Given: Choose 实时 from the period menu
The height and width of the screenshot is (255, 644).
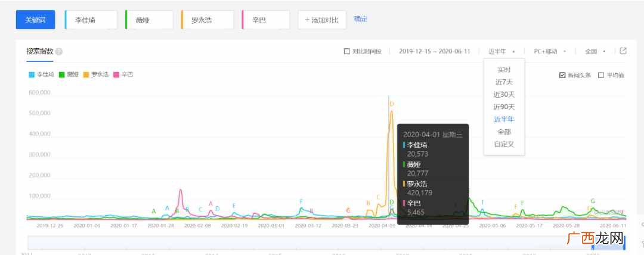Looking at the screenshot, I should coord(504,70).
